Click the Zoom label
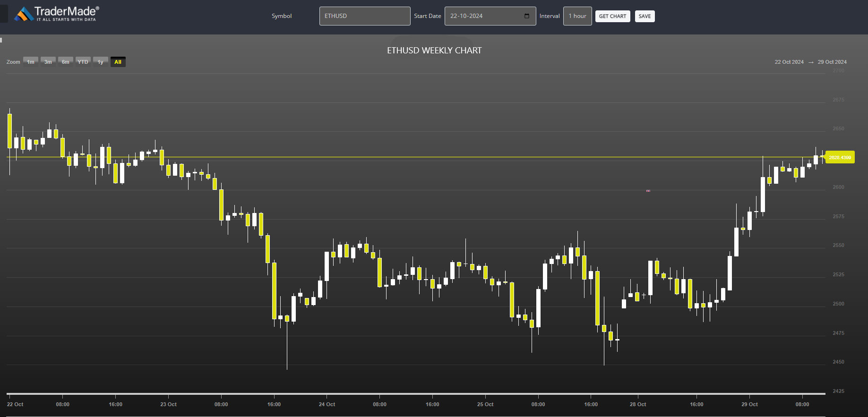 (13, 62)
